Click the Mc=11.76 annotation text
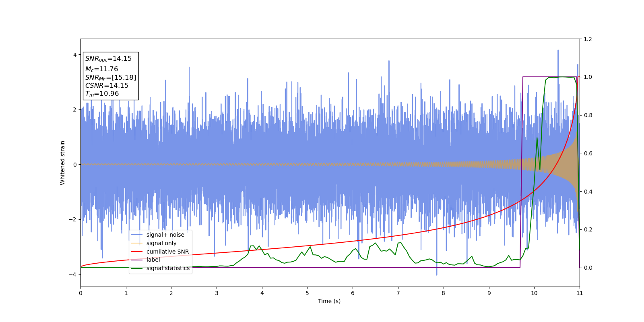The width and height of the screenshot is (644, 322). click(101, 69)
